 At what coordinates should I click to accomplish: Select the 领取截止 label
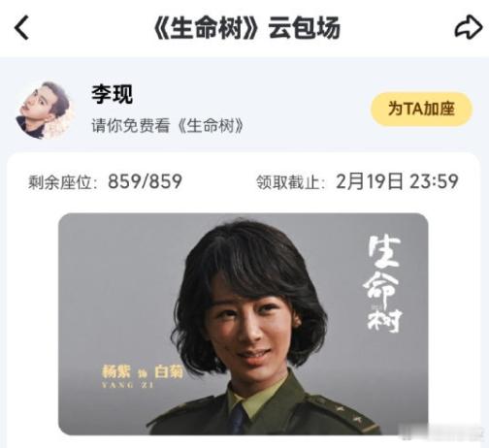point(290,182)
